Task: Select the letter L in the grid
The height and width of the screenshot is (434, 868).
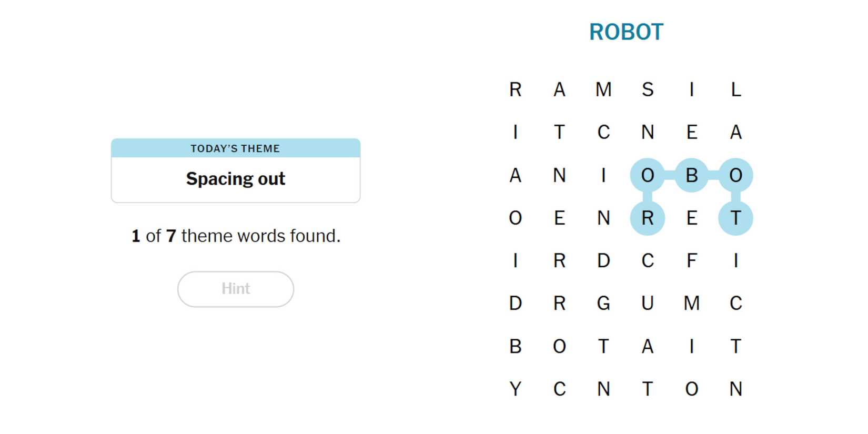Action: click(735, 89)
